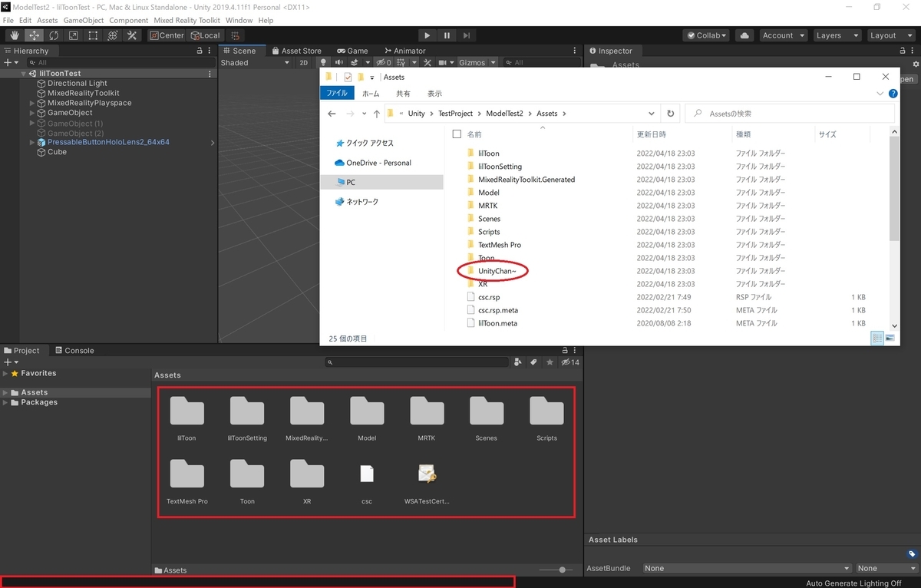Screen dimensions: 921x588
Task: Select the Rotate tool
Action: 54,35
